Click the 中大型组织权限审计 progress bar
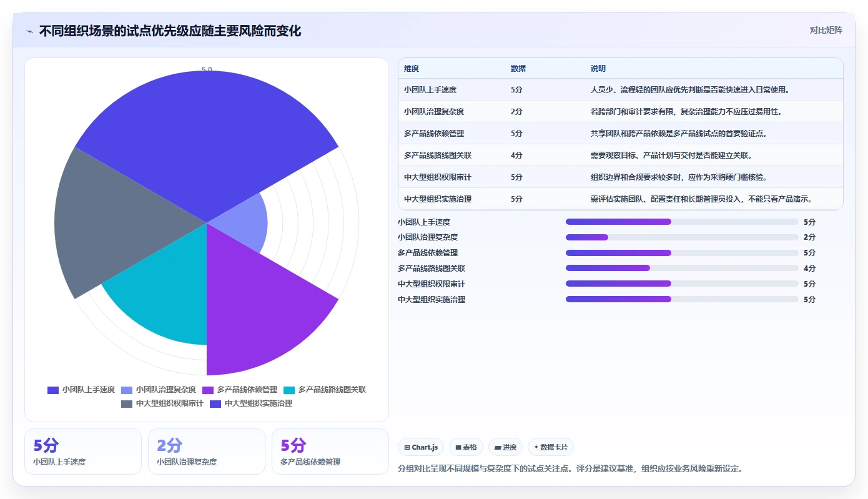Image resolution: width=868 pixels, height=499 pixels. pos(682,284)
